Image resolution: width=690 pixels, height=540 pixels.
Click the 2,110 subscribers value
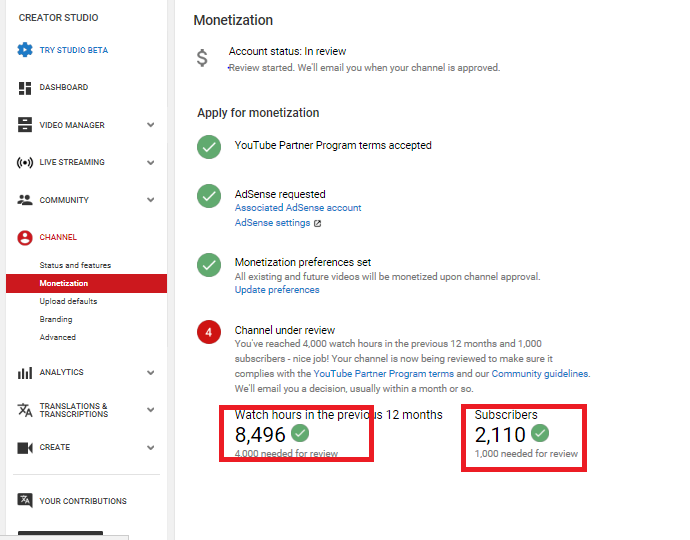(x=500, y=435)
